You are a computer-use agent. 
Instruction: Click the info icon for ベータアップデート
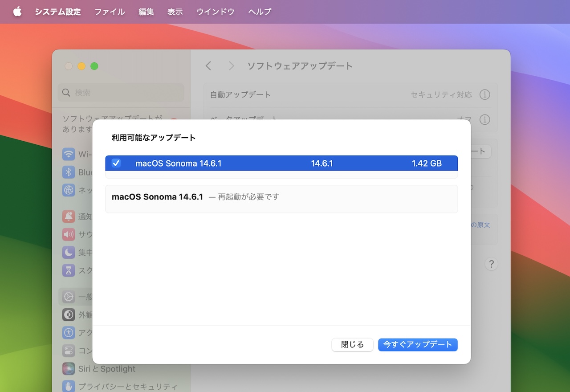484,119
